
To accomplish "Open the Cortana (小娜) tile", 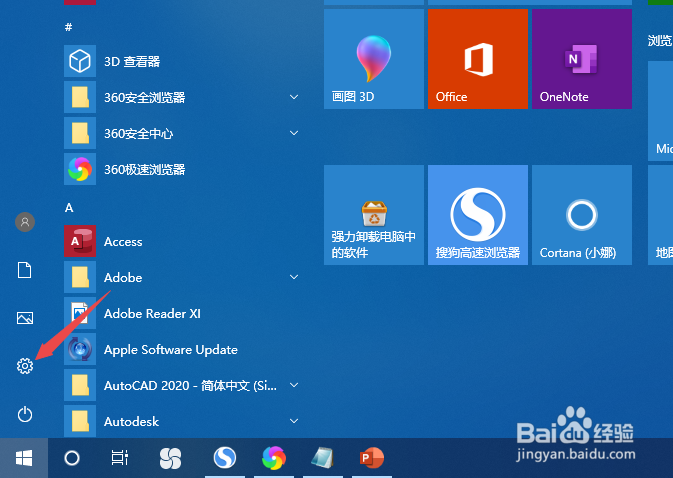I will (582, 215).
